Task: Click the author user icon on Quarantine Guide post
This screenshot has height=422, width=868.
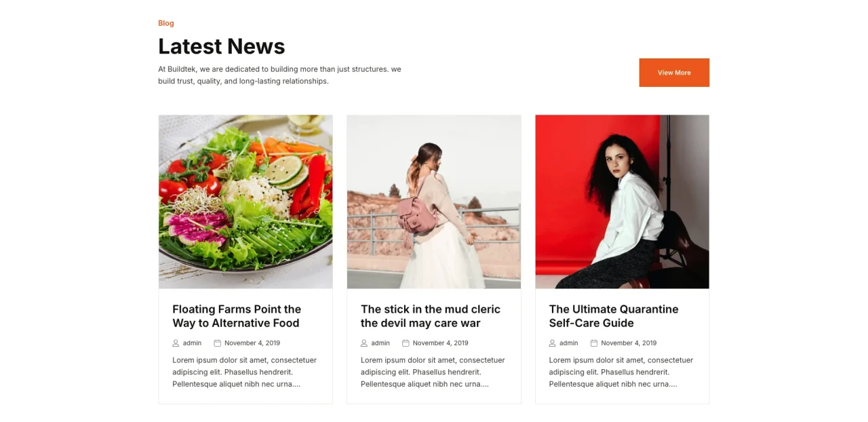Action: click(x=553, y=343)
